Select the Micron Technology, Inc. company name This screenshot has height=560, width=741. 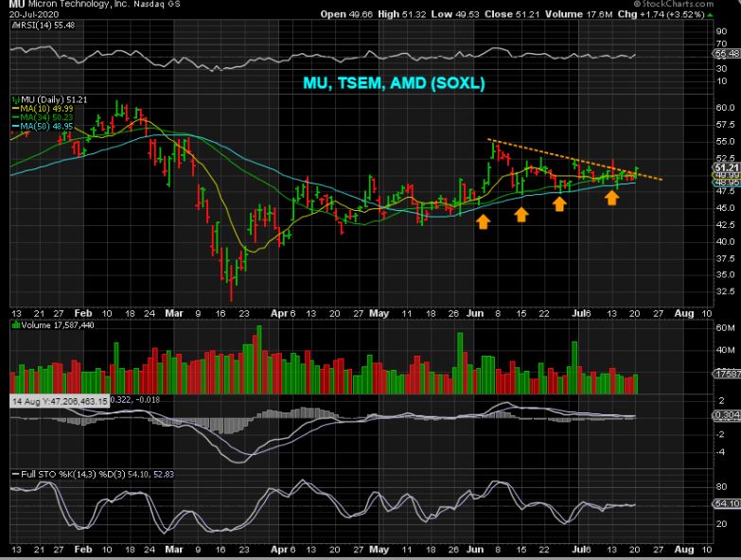pyautogui.click(x=79, y=4)
